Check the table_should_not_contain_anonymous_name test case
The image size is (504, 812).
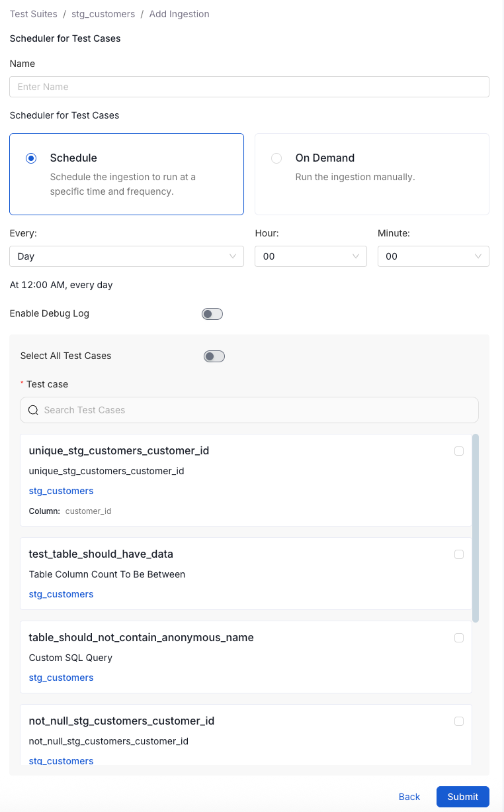pos(459,637)
